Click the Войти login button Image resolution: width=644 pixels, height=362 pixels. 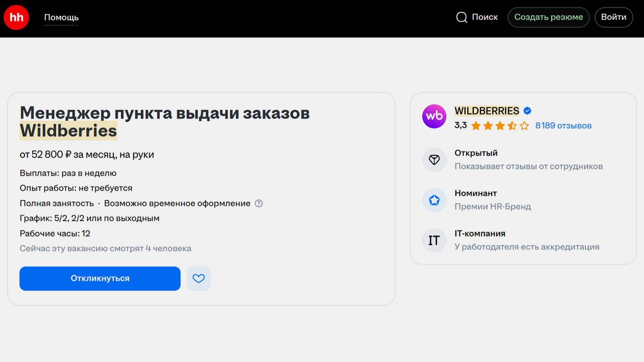613,17
